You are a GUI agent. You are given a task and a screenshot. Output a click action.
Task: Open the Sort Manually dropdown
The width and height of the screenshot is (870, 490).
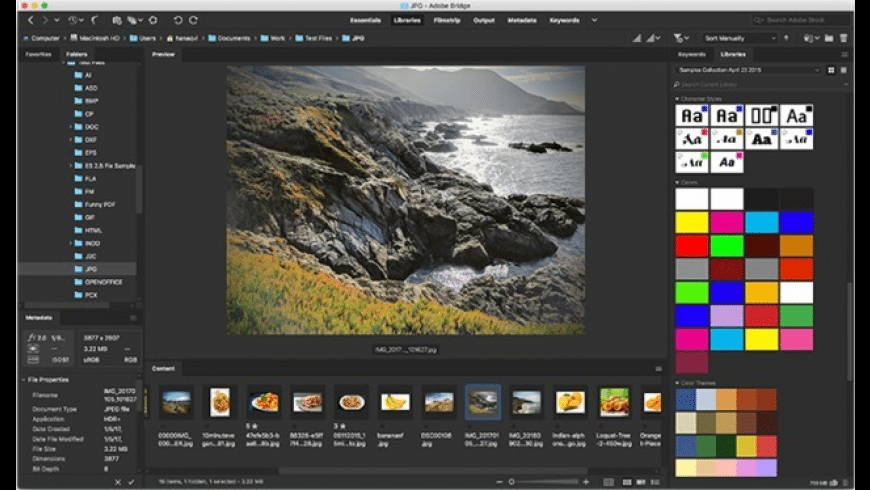[x=741, y=38]
